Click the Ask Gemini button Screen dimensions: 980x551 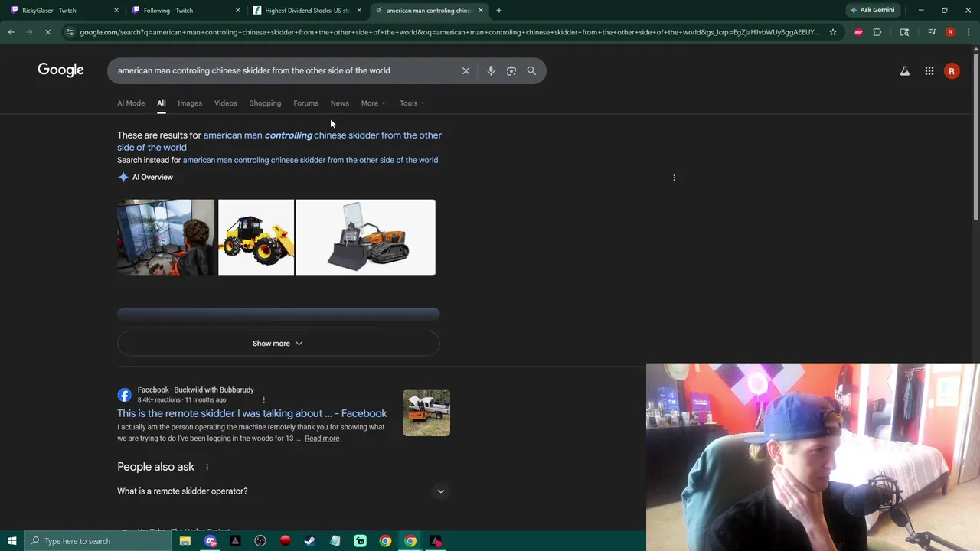(872, 10)
